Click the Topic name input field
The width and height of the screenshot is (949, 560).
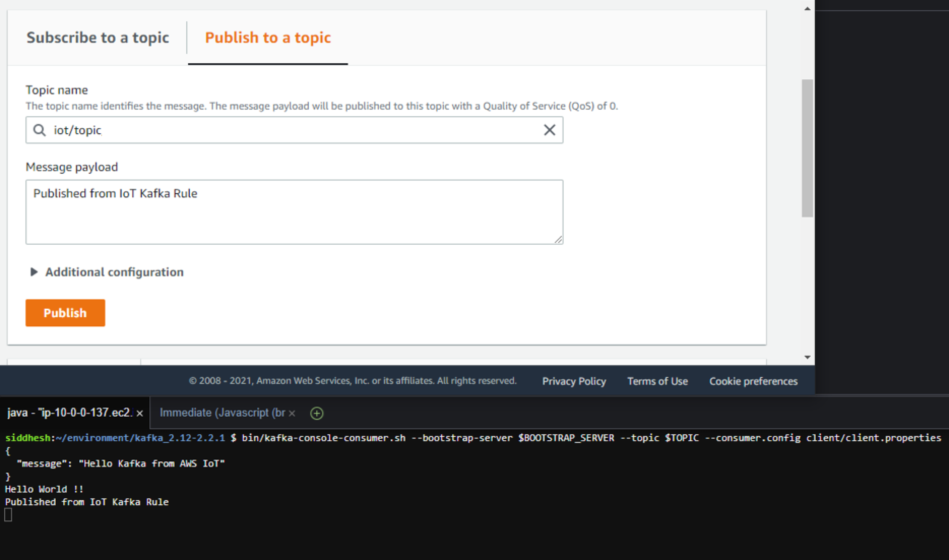click(x=294, y=130)
